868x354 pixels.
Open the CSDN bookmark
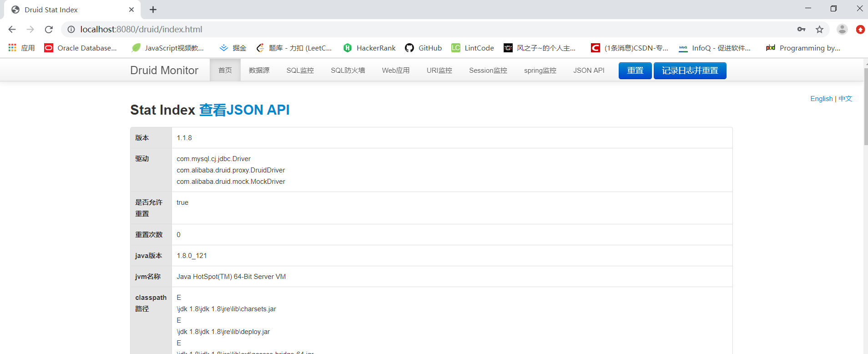[x=630, y=48]
